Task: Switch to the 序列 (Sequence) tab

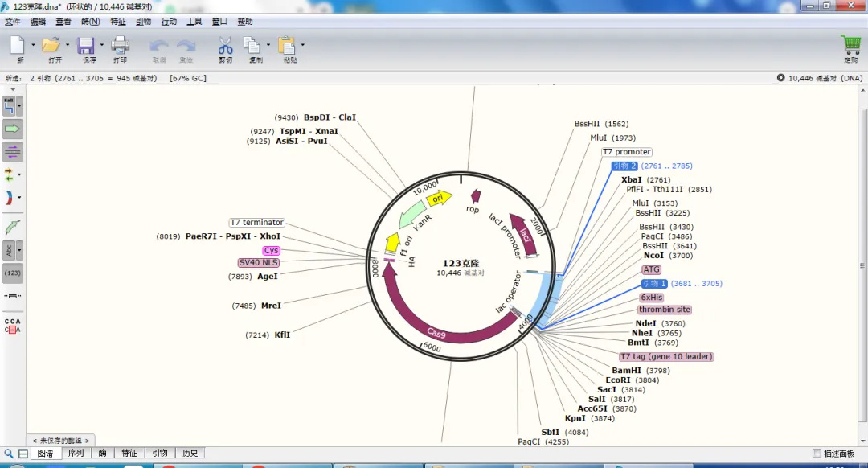Action: (76, 454)
